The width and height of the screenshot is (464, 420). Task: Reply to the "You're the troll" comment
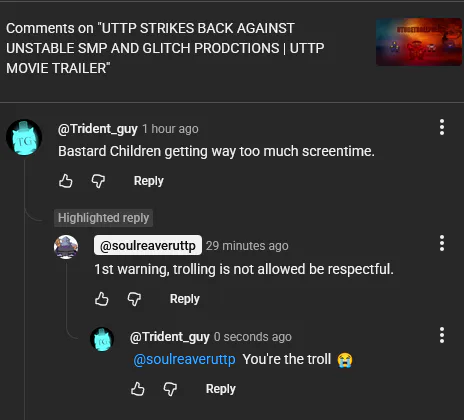click(221, 389)
